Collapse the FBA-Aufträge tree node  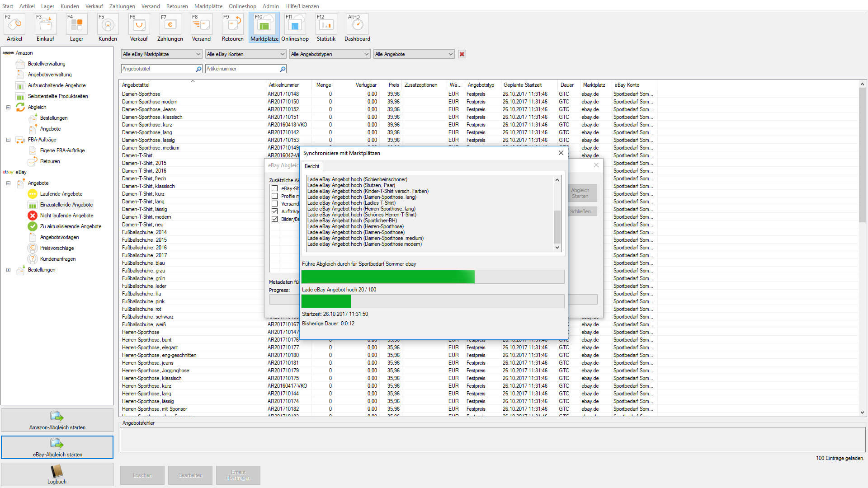coord(8,140)
